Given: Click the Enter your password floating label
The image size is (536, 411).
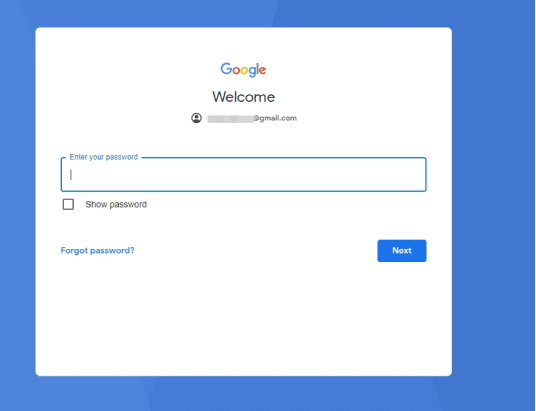Looking at the screenshot, I should [104, 157].
